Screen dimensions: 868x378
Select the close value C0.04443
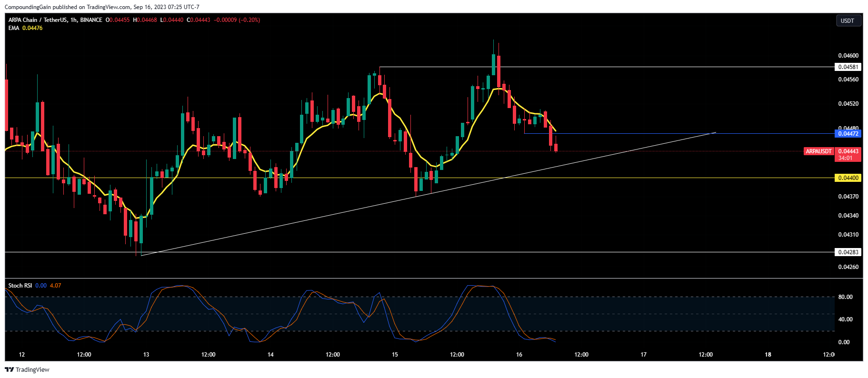tap(199, 20)
